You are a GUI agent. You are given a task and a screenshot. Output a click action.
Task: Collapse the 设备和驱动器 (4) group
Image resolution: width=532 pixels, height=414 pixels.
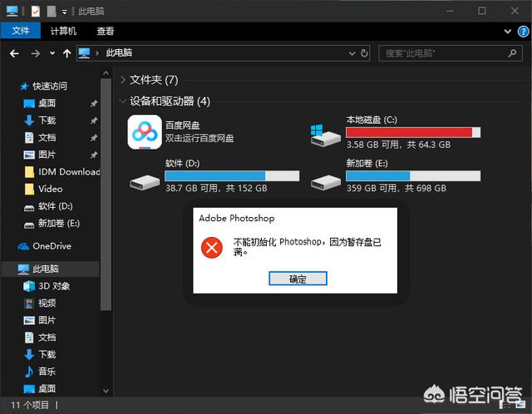pyautogui.click(x=122, y=101)
